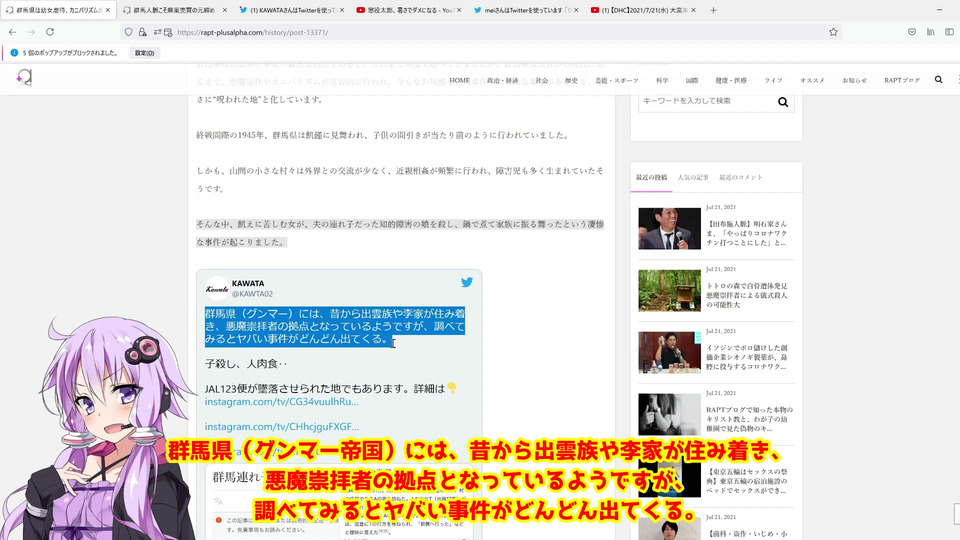960x540 pixels.
Task: Click the keyword search input field
Action: (x=706, y=101)
